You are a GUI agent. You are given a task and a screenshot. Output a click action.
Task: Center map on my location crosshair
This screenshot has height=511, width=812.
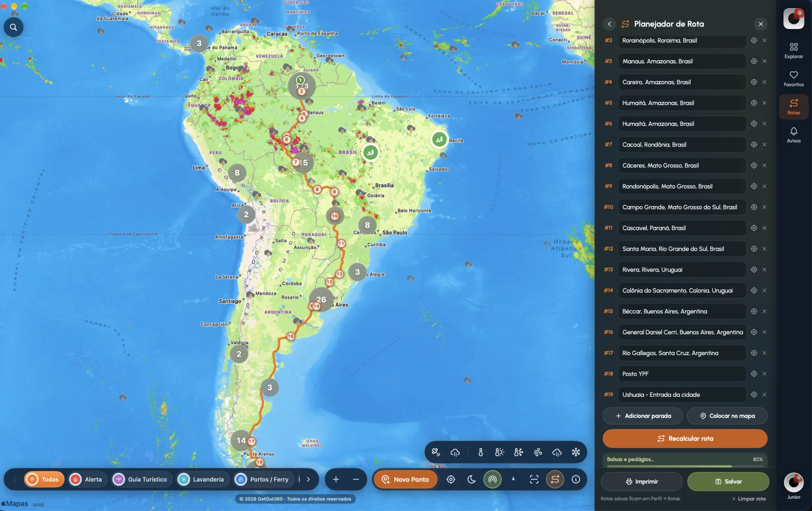[451, 480]
